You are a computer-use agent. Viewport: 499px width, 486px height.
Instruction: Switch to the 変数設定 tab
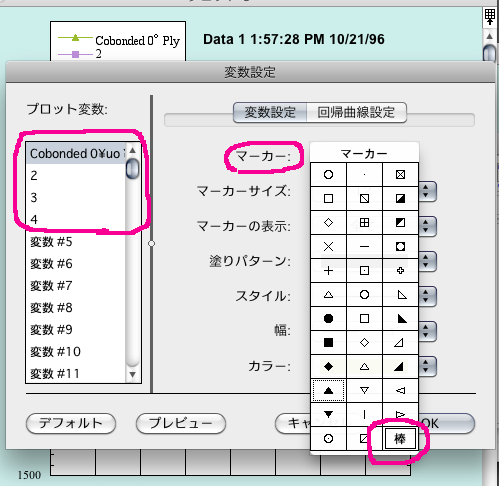[270, 112]
